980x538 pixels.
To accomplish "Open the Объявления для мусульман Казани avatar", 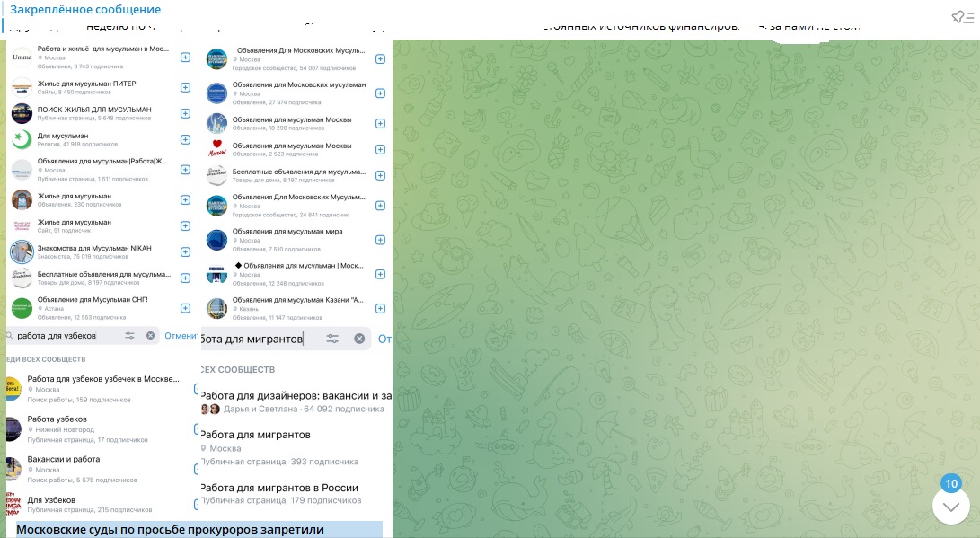I will [216, 309].
